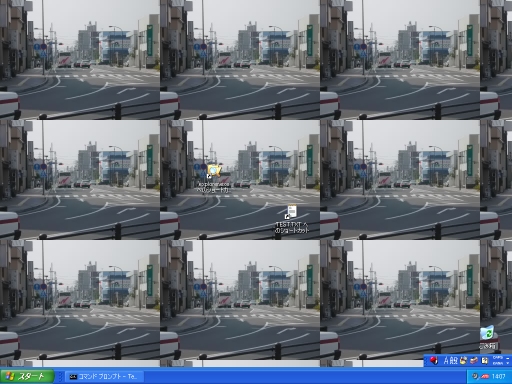Open the language bar options arrow
The image size is (512, 384).
point(508,363)
